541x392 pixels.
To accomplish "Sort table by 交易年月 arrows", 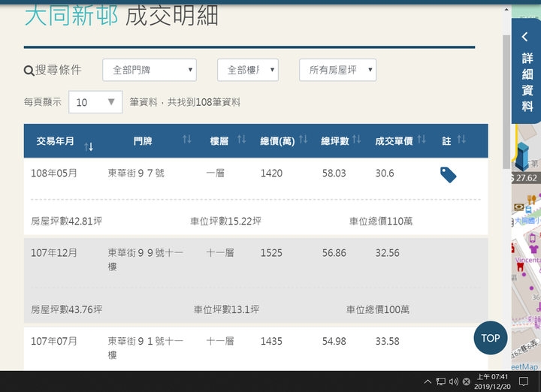I will tap(89, 147).
